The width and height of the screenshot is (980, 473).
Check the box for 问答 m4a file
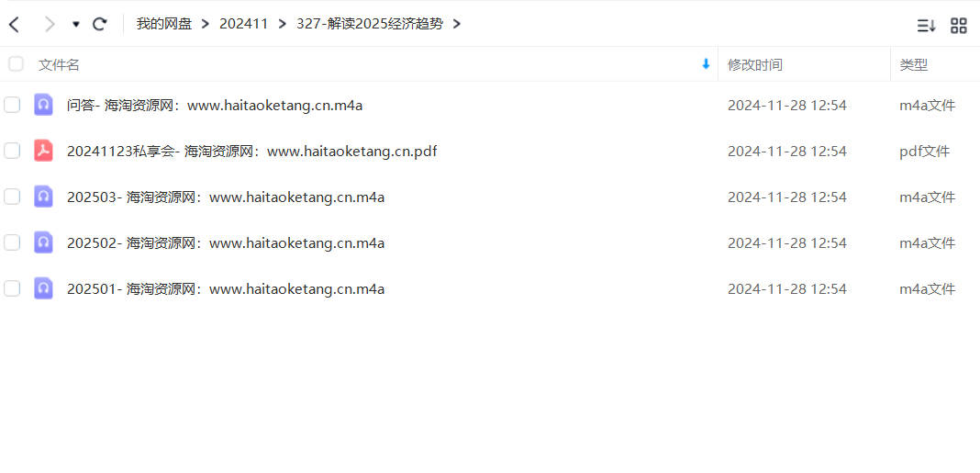(x=12, y=105)
